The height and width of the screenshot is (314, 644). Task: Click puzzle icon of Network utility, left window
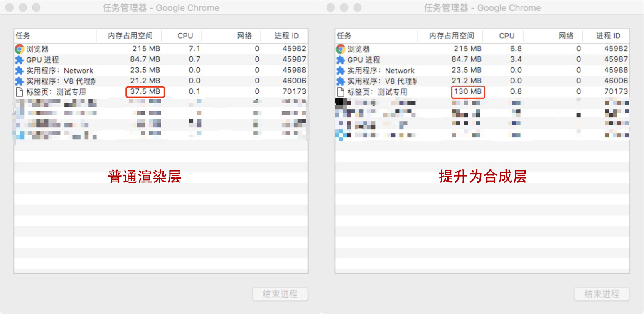tap(19, 70)
